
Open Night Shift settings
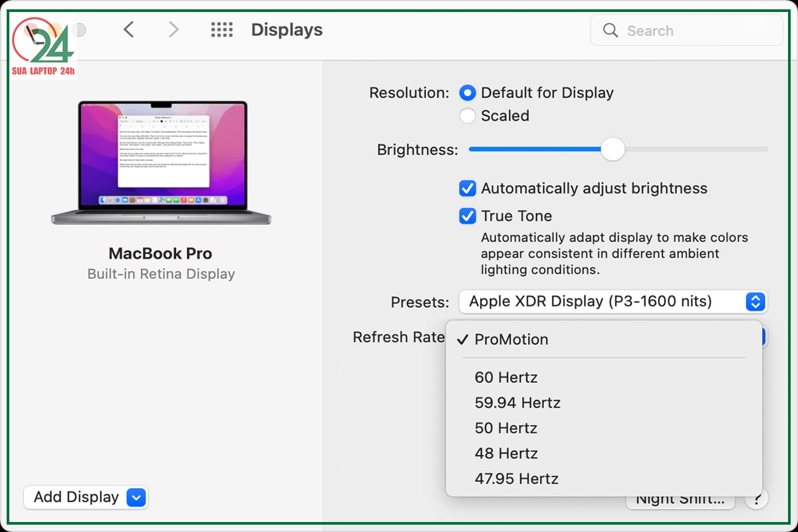(680, 500)
